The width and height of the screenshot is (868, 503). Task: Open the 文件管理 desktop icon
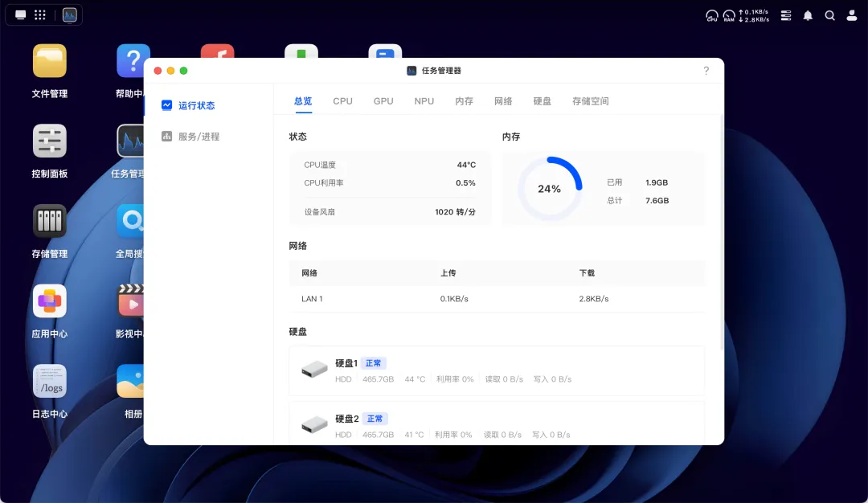point(50,61)
